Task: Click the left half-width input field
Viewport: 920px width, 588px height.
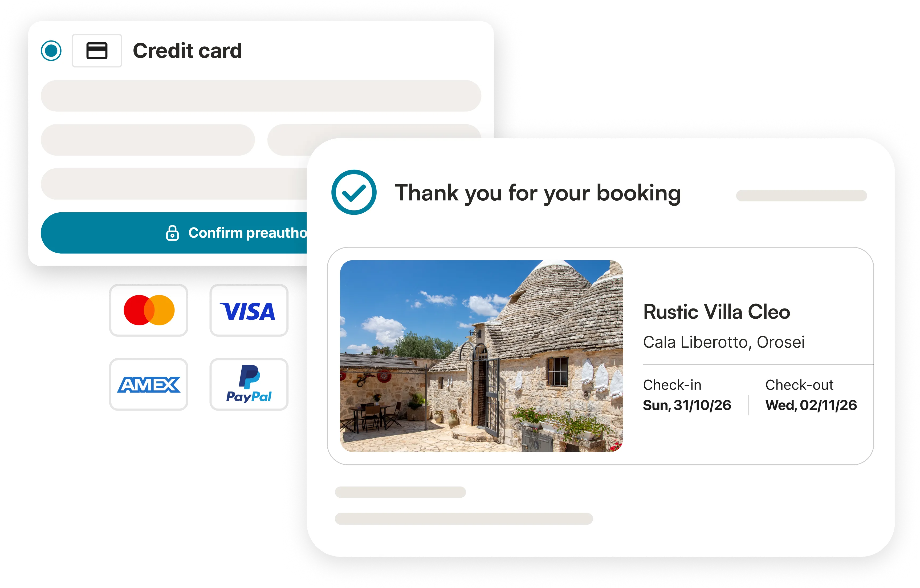Action: [x=148, y=140]
